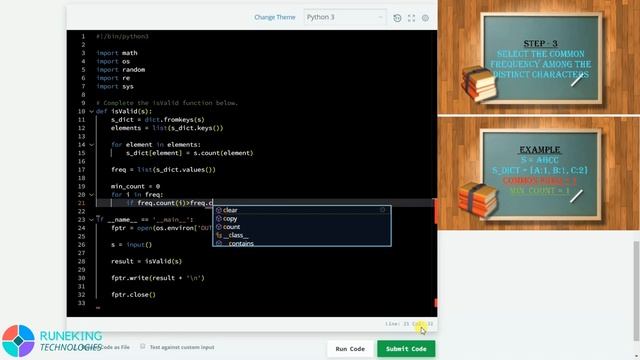Screen dimensions: 640x360
Task: Enter fullscreen editor mode
Action: pos(411,18)
